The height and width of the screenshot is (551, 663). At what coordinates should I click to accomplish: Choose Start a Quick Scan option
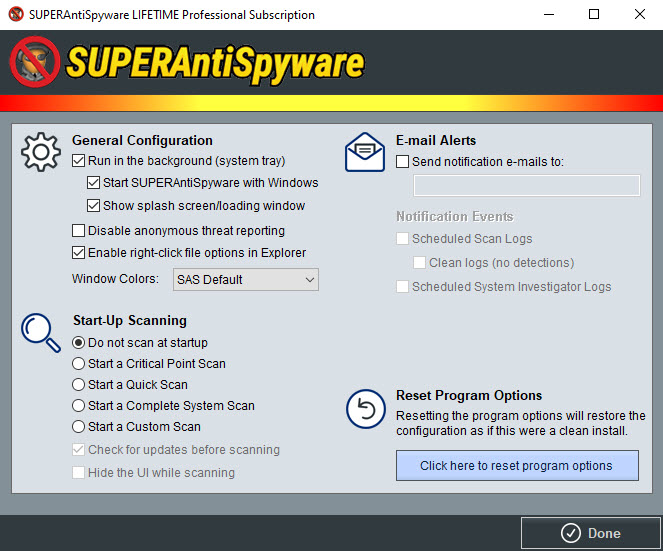point(78,384)
